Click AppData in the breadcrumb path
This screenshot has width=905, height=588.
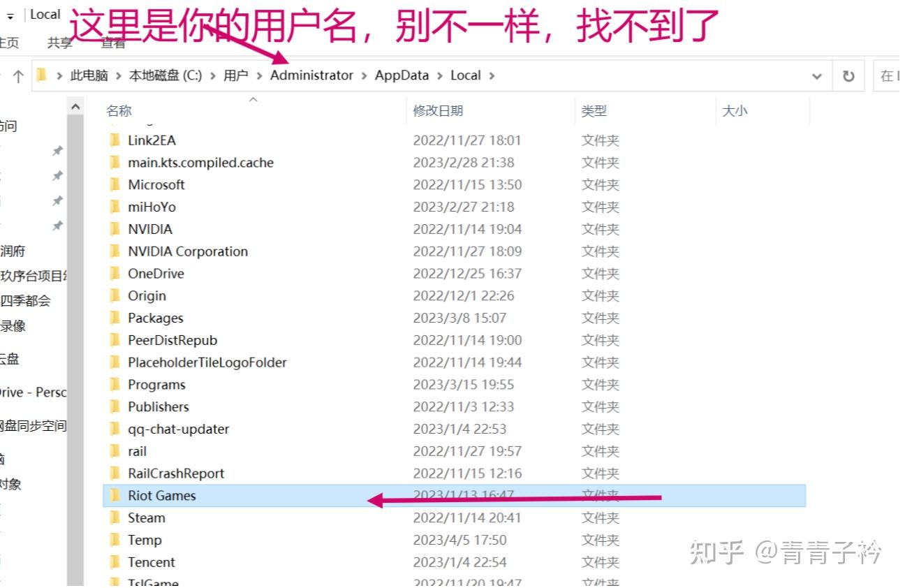tap(401, 75)
